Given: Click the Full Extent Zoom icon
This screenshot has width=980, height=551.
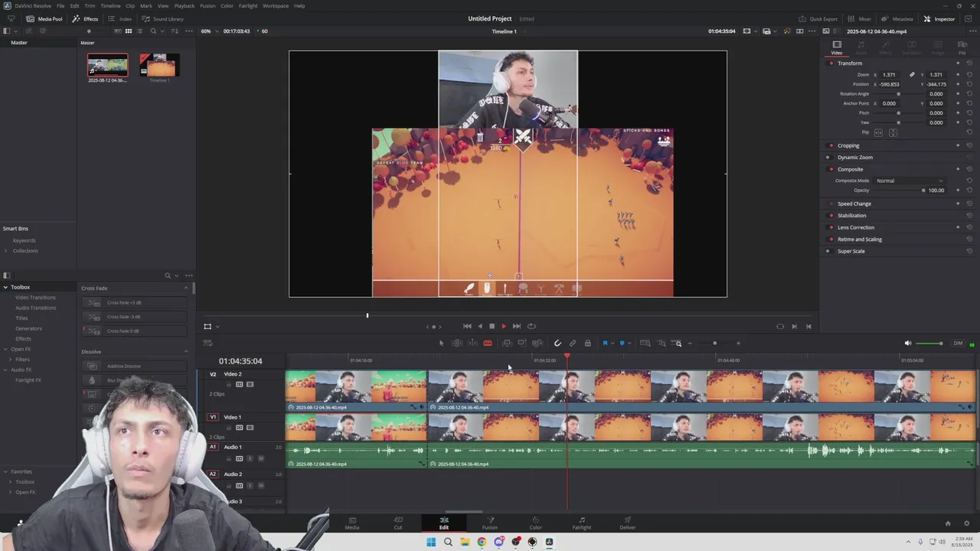Looking at the screenshot, I should (645, 343).
